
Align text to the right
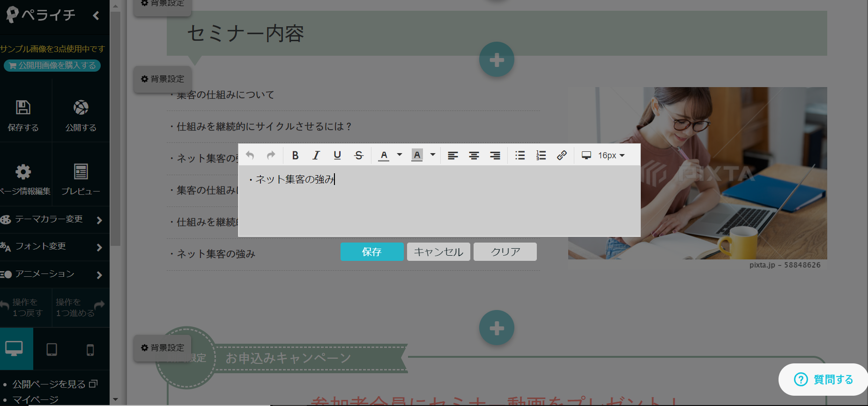coord(495,155)
